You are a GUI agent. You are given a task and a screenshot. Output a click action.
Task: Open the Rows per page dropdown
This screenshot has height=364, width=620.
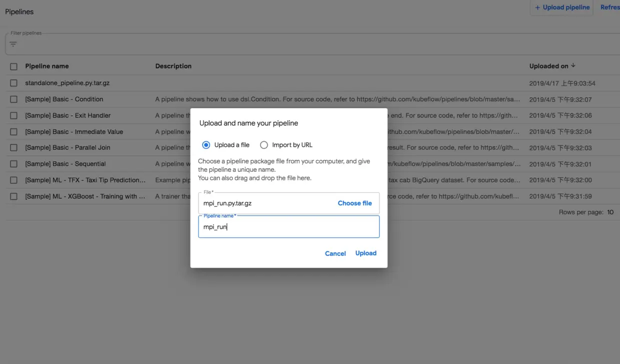pos(610,212)
